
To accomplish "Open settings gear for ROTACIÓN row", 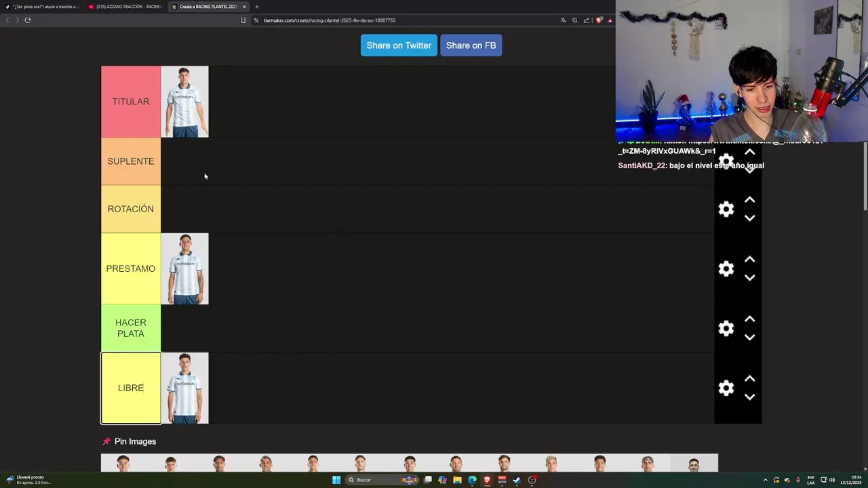I will coord(726,209).
